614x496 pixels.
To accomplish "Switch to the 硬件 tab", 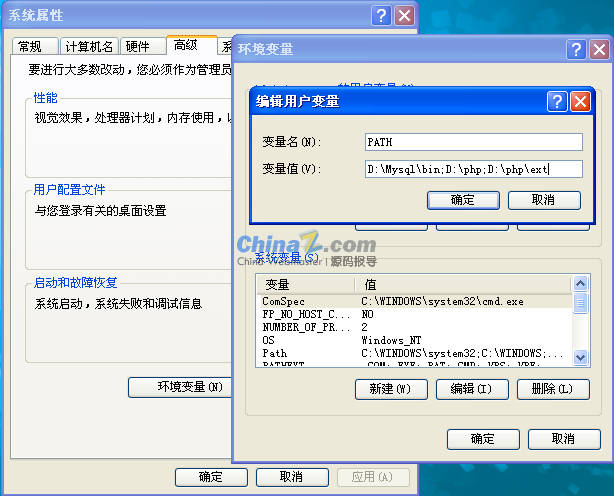I will click(143, 46).
